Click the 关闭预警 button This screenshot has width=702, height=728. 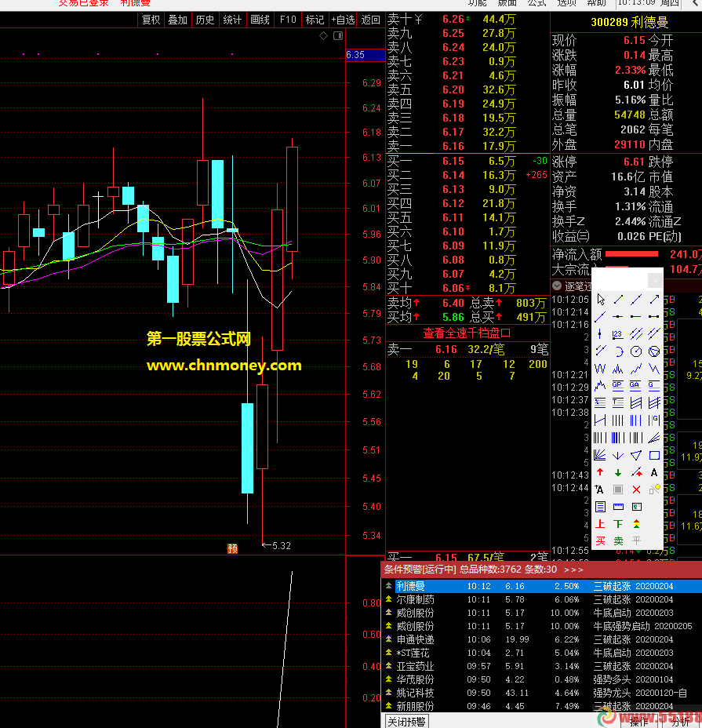(x=407, y=722)
